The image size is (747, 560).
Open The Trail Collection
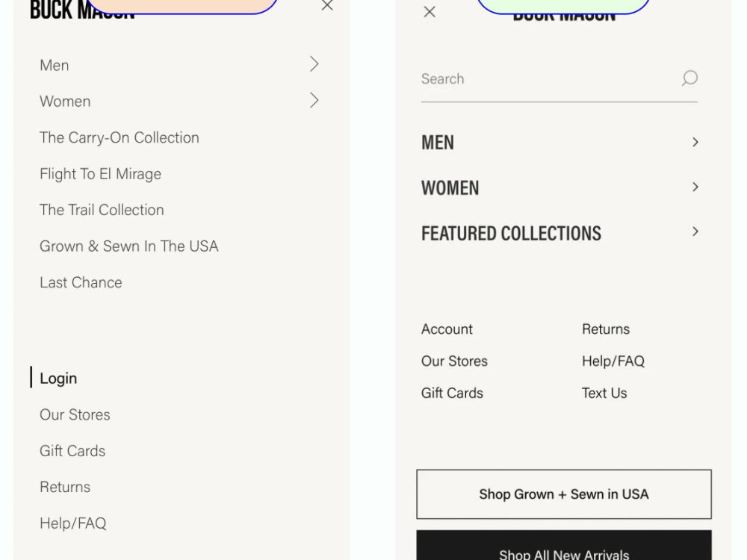click(x=102, y=210)
